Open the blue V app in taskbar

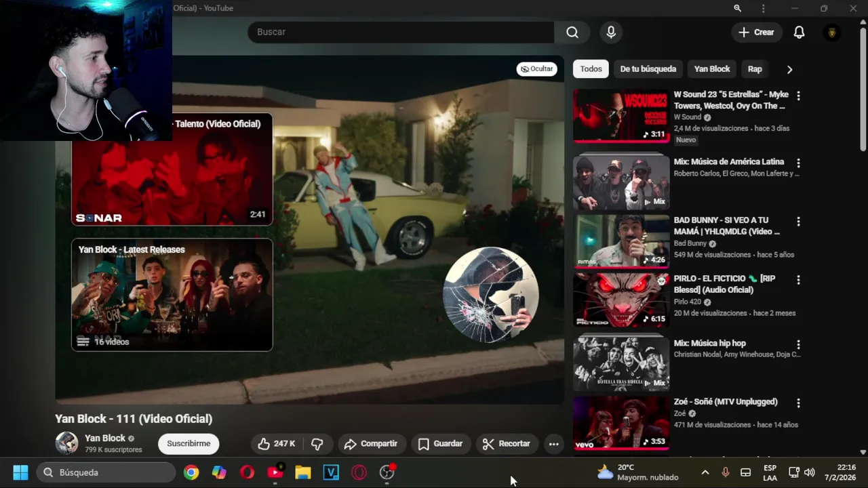(331, 472)
